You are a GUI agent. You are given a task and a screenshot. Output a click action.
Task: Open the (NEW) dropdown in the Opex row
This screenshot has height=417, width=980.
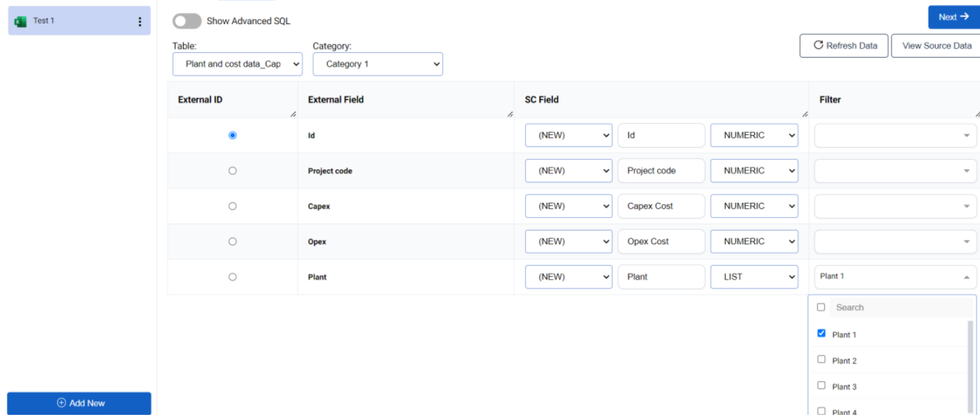pos(569,241)
